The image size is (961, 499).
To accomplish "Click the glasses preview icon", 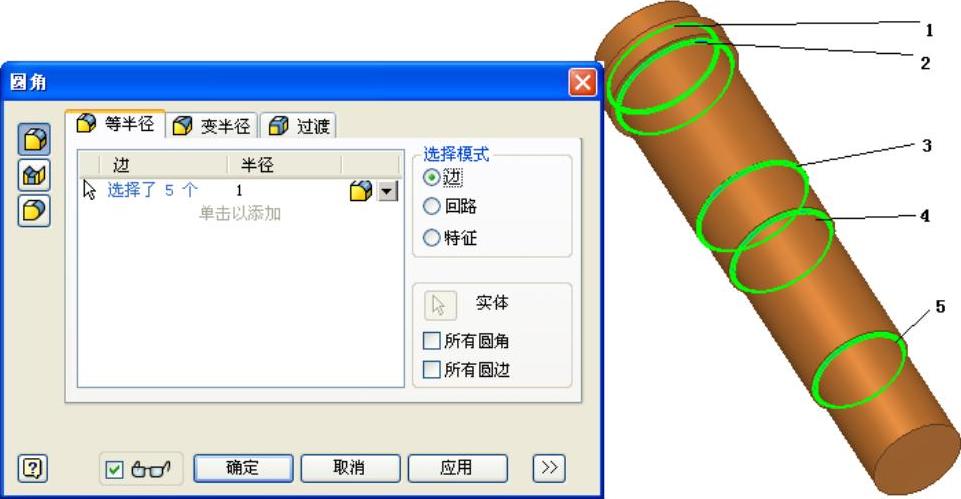I will point(150,470).
